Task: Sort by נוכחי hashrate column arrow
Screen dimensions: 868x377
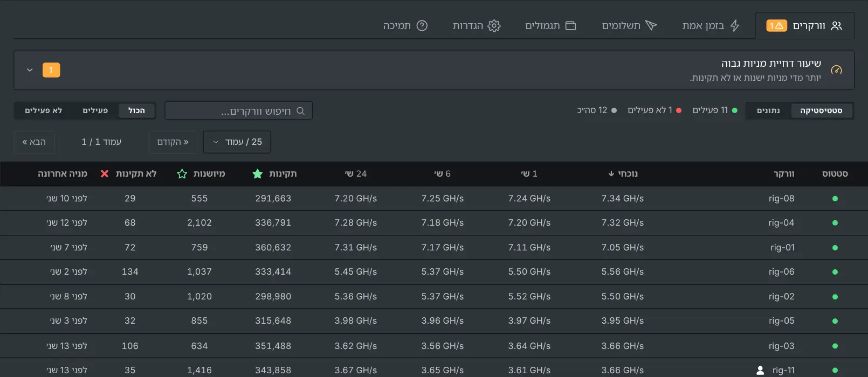Action: (611, 174)
